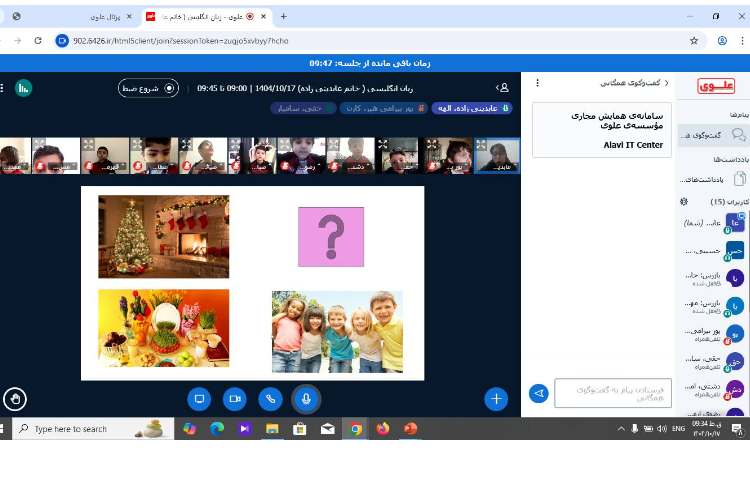Open Microsoft Edge from the taskbar

217,429
